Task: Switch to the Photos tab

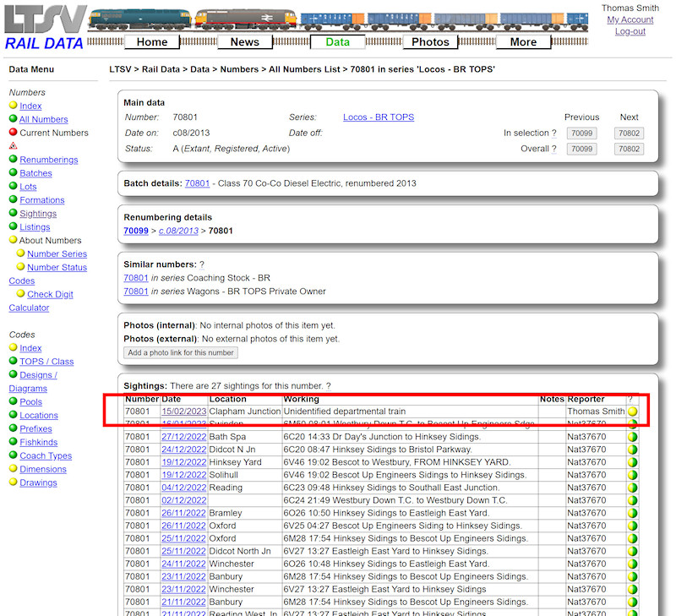Action: (x=430, y=41)
